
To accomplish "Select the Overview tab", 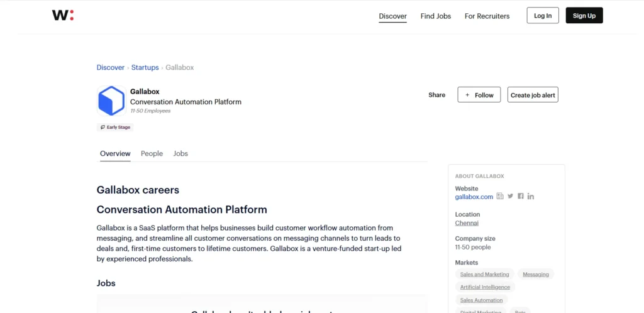I will [116, 153].
